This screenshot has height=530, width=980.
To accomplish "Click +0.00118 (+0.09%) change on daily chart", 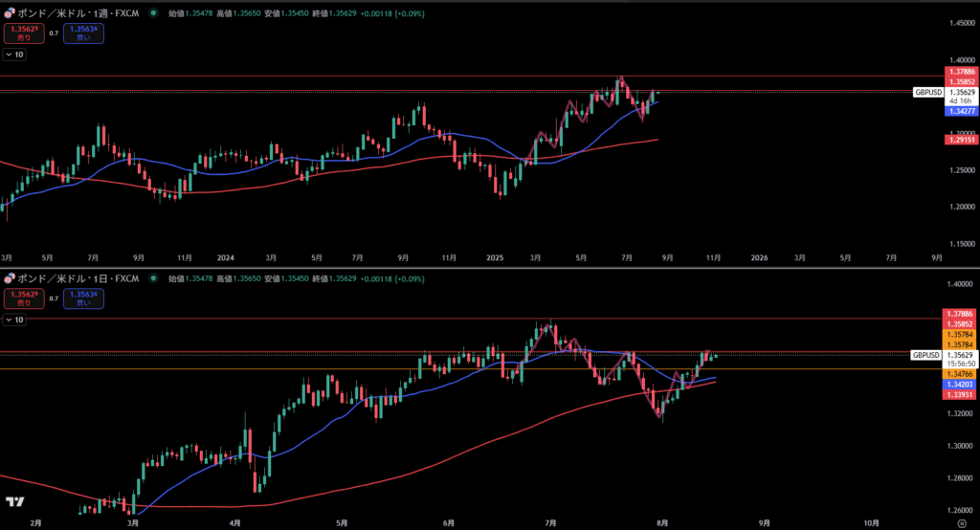I will [392, 278].
